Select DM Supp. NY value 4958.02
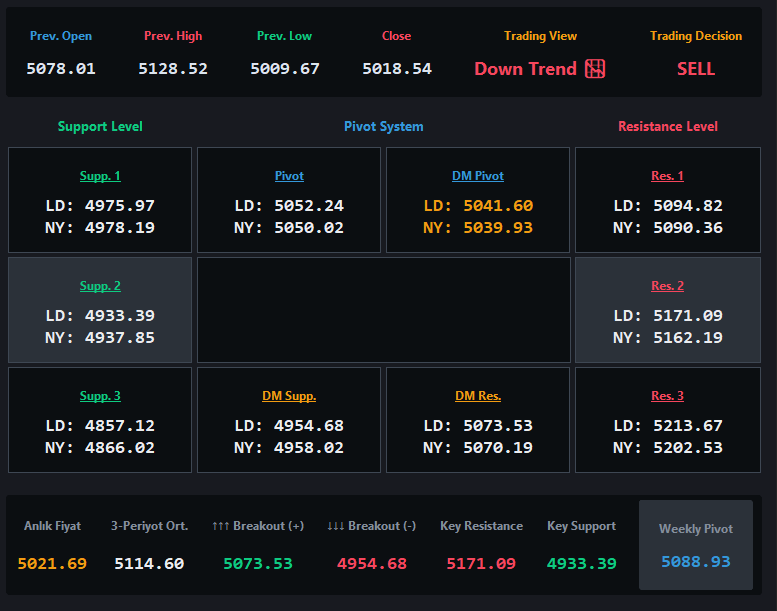777x611 pixels. [309, 448]
